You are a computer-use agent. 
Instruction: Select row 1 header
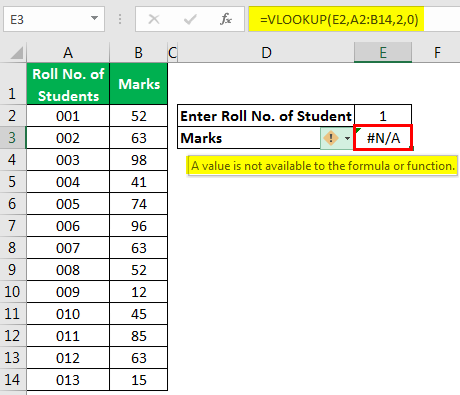tap(13, 84)
